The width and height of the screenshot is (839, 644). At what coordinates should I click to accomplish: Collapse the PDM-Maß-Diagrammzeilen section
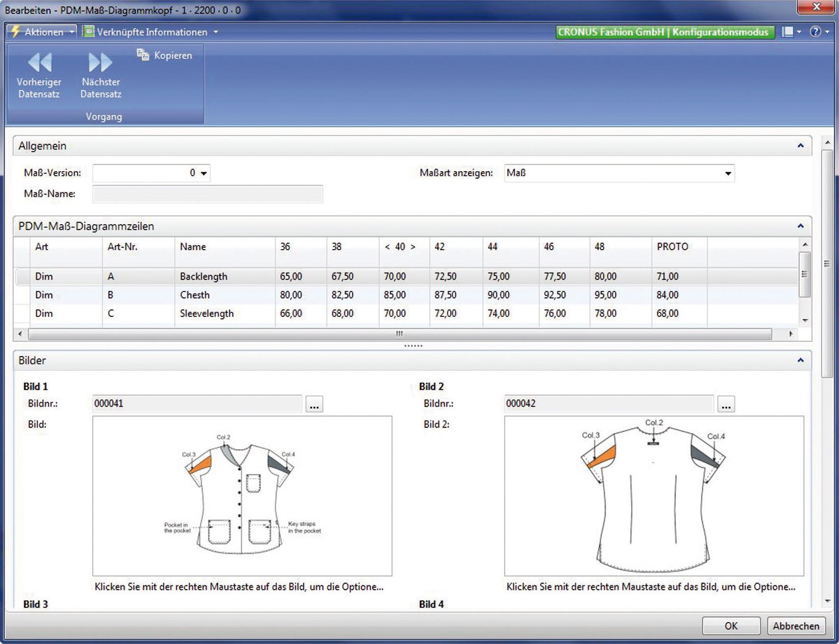click(x=800, y=226)
